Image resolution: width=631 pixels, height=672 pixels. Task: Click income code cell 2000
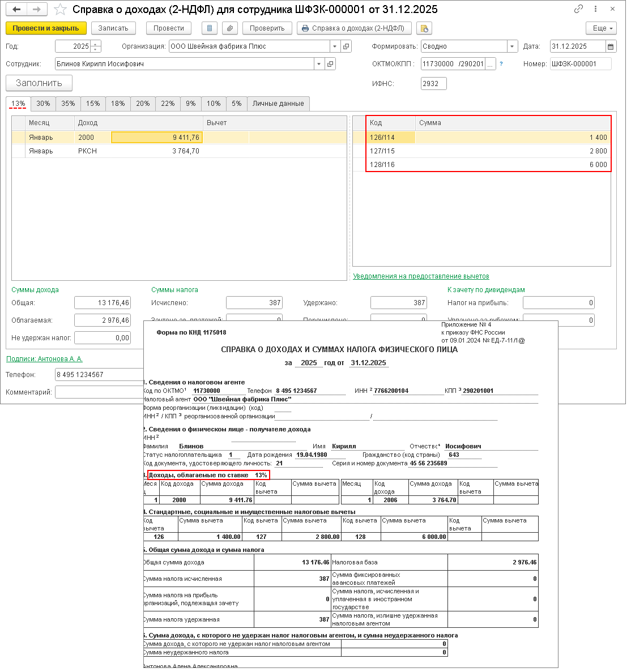[x=92, y=138]
